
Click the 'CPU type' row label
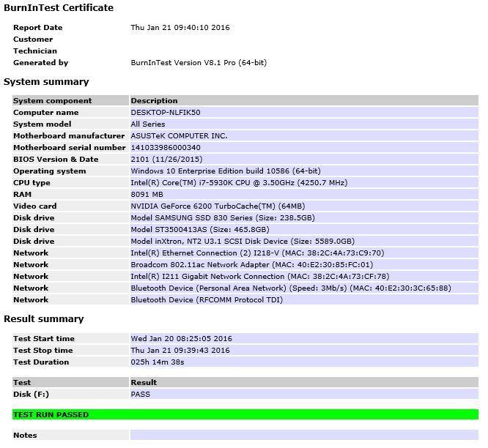[x=32, y=183]
